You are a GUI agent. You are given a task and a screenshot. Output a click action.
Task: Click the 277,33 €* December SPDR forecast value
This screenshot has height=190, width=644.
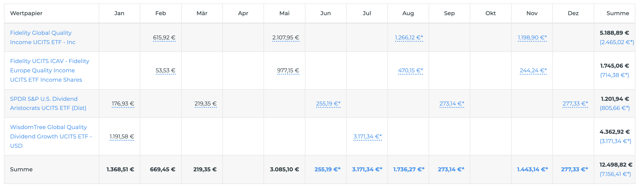point(575,103)
